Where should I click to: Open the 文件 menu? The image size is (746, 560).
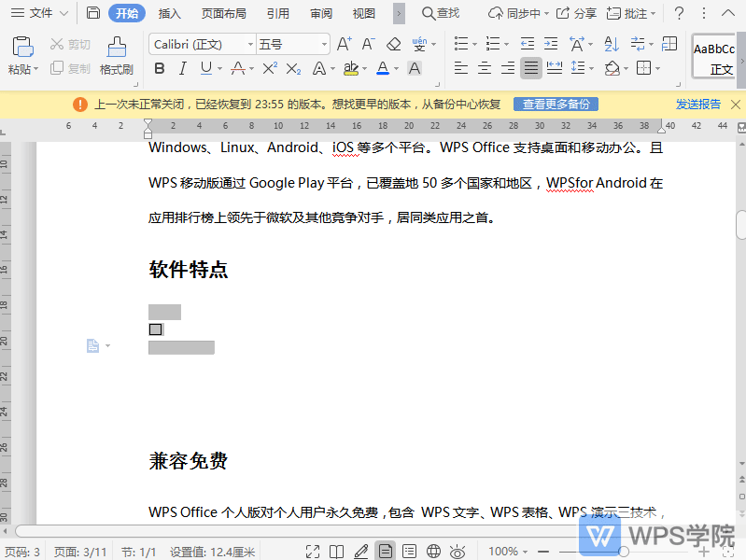pyautogui.click(x=40, y=13)
